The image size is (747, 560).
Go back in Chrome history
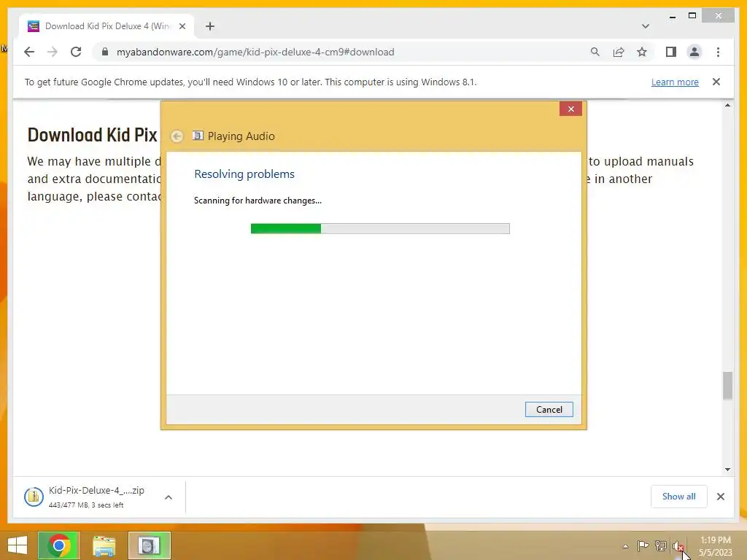pyautogui.click(x=29, y=52)
